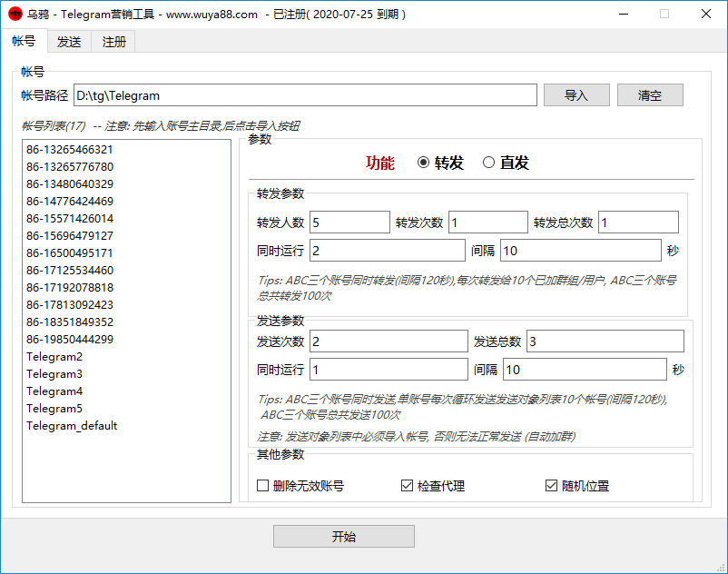This screenshot has width=728, height=574.
Task: Click the 开始 button
Action: tap(343, 537)
